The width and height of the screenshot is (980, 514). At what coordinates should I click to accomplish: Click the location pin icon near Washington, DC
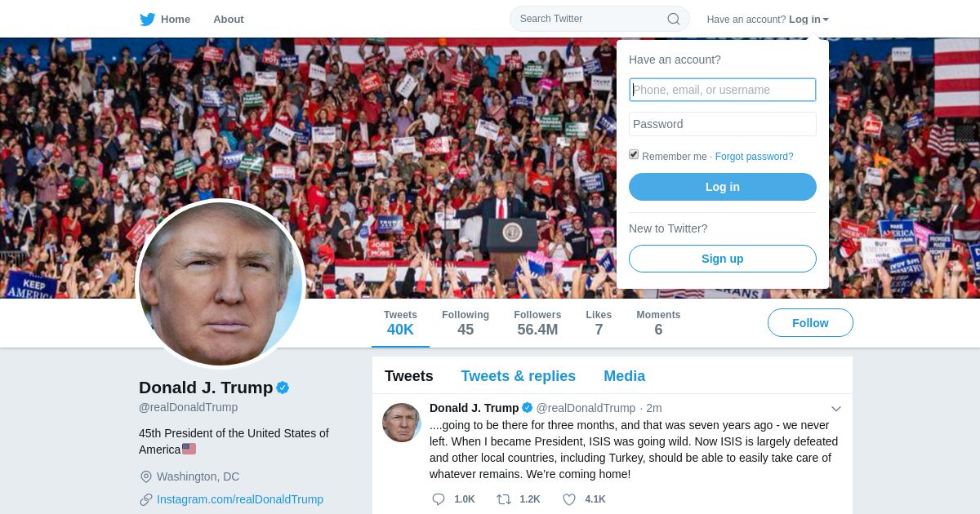point(146,476)
